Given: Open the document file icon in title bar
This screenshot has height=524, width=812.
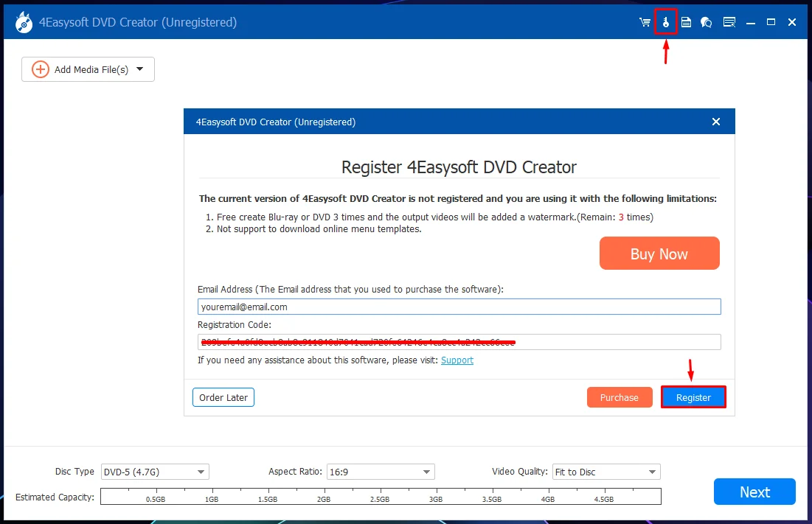Looking at the screenshot, I should point(686,22).
